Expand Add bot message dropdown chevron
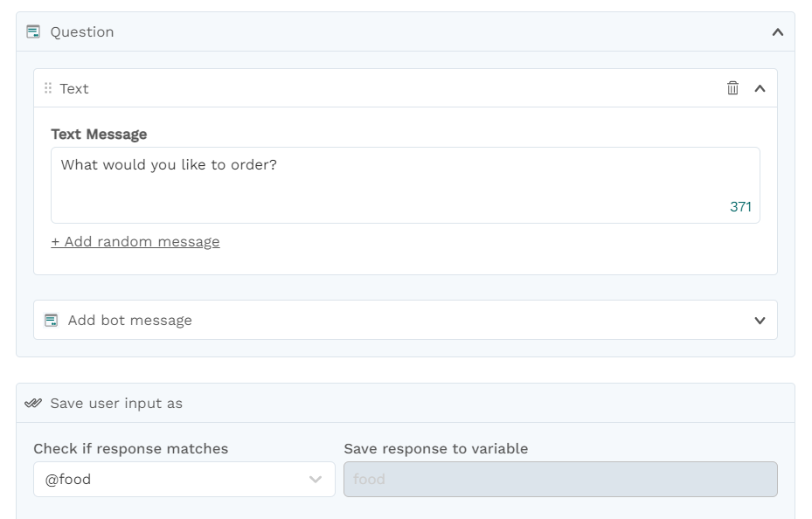 click(x=760, y=321)
